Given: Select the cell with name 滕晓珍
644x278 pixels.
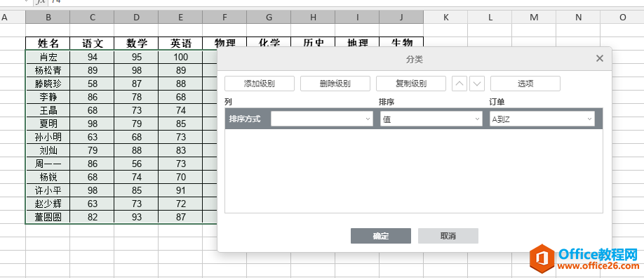Looking at the screenshot, I should (48, 84).
